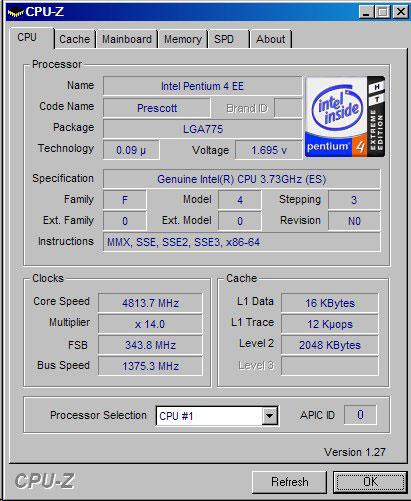Click the Specification field showing 3.73GHz
Screen dimensions: 411x501
pyautogui.click(x=242, y=179)
